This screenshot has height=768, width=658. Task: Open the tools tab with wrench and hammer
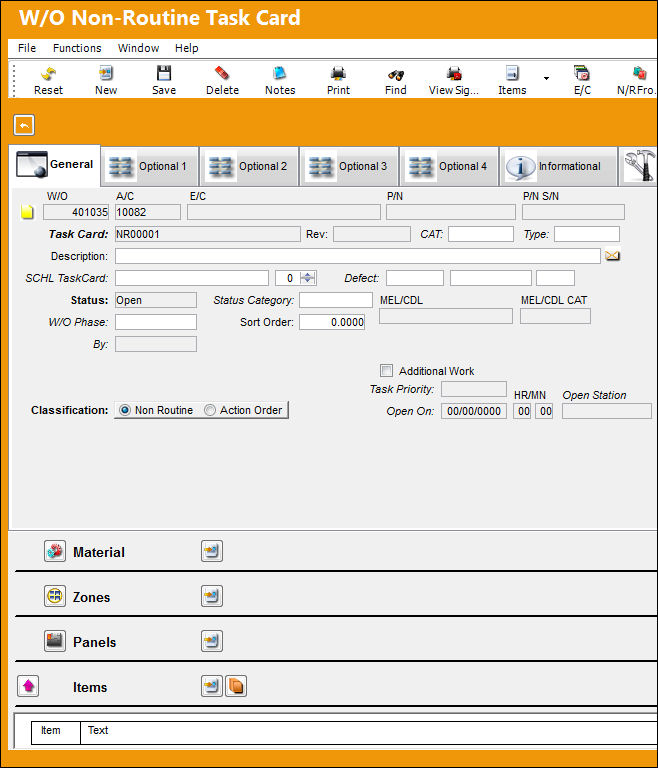(638, 166)
